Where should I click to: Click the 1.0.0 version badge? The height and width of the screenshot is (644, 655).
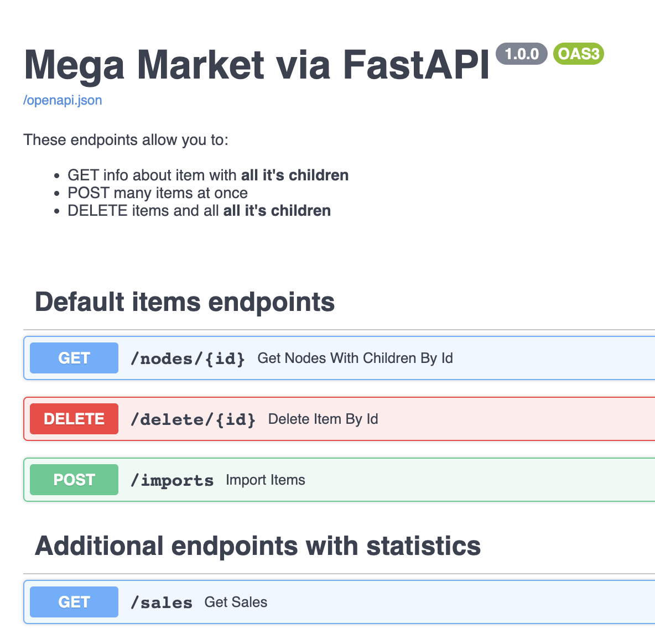coord(521,54)
